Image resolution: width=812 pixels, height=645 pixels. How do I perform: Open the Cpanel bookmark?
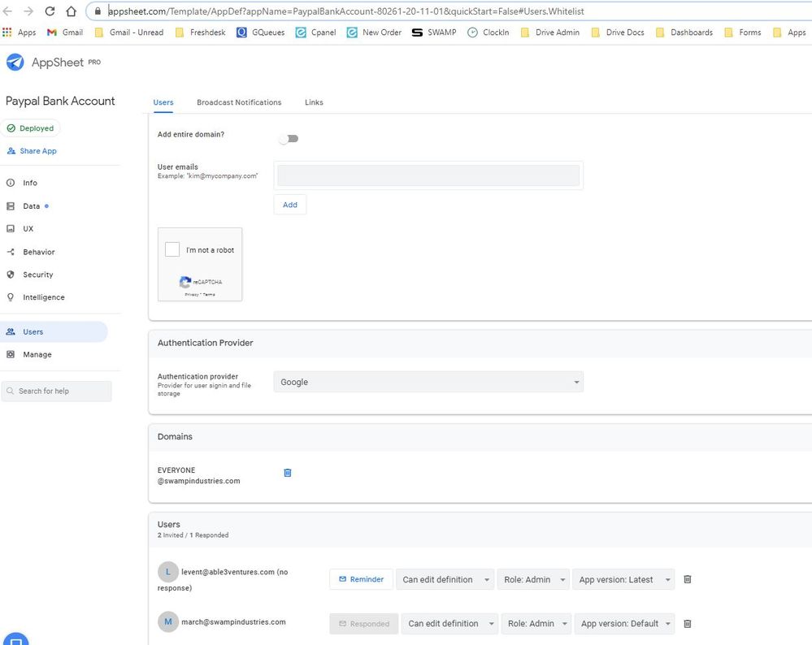[x=316, y=32]
